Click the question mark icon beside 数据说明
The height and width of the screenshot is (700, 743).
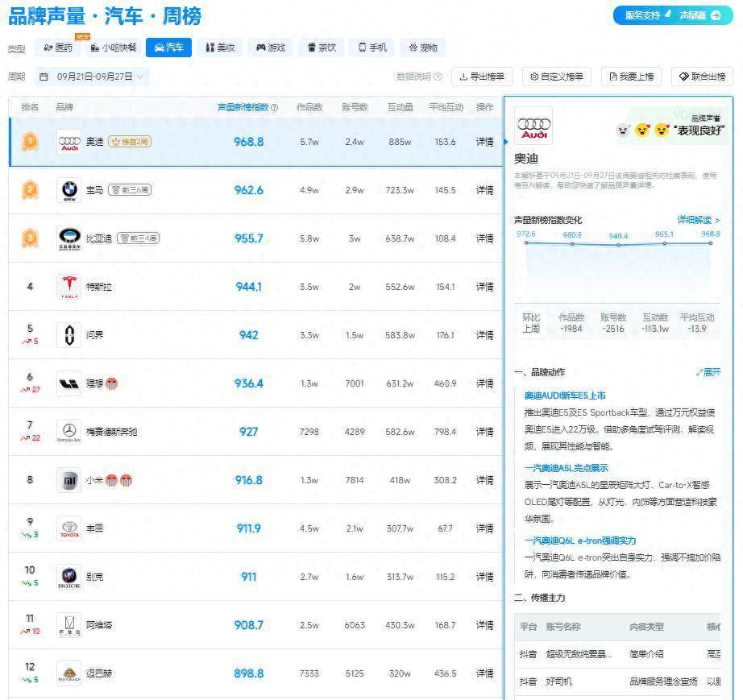(x=436, y=77)
